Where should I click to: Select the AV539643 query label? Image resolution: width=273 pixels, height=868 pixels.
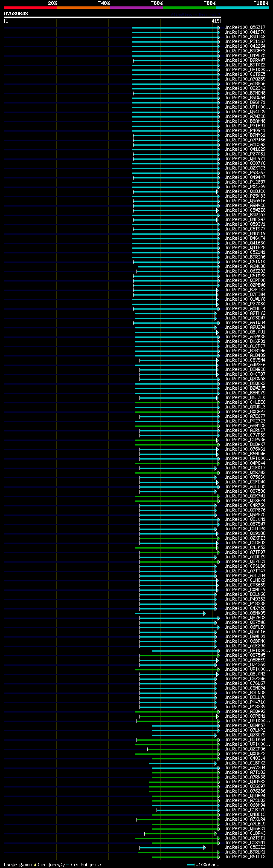pyautogui.click(x=16, y=14)
